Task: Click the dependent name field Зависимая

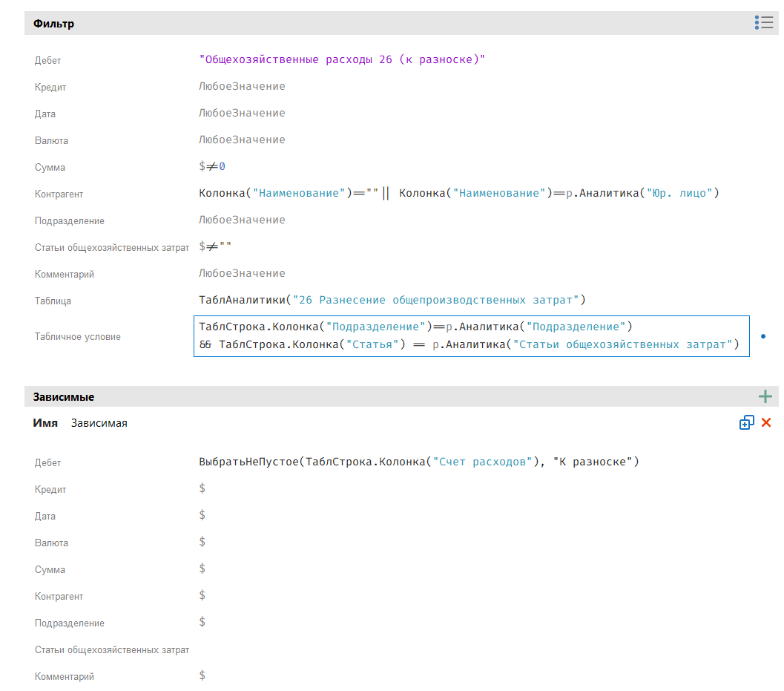Action: click(x=99, y=423)
